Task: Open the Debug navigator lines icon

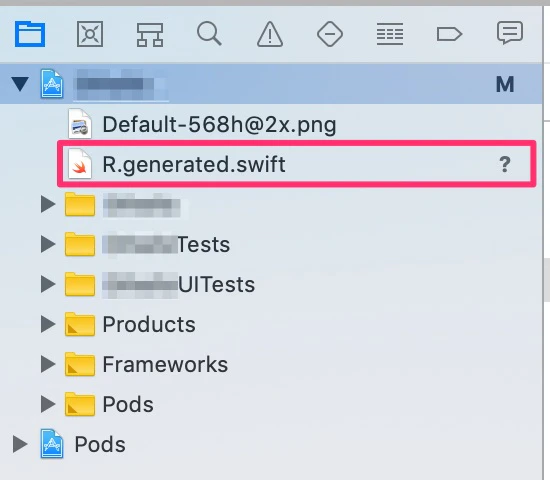Action: [x=390, y=34]
